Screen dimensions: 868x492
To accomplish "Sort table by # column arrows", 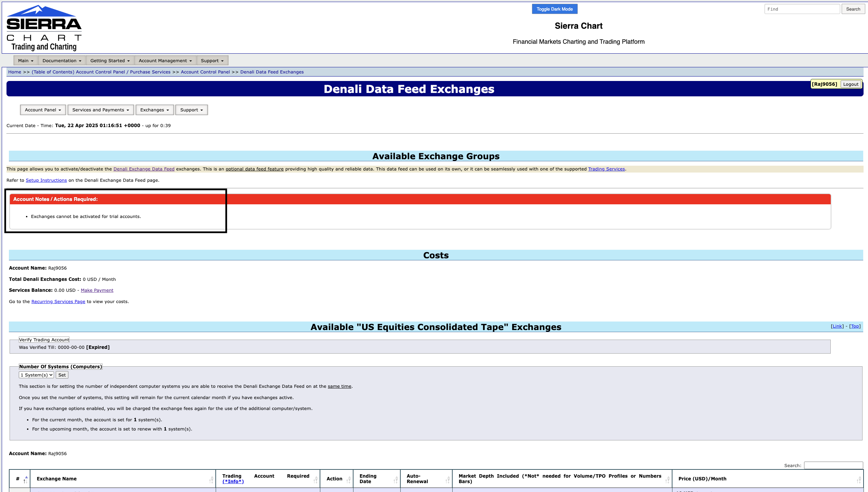I will tap(26, 479).
